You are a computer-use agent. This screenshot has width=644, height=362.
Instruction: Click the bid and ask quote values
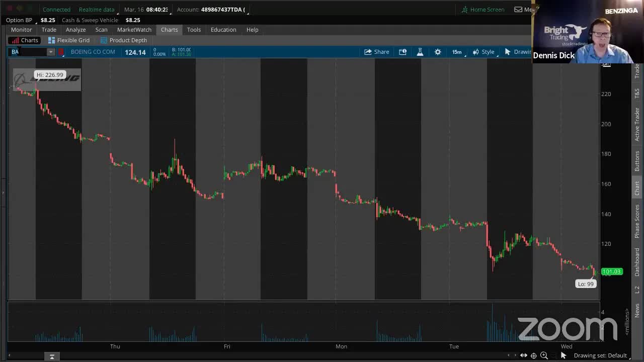coord(181,52)
